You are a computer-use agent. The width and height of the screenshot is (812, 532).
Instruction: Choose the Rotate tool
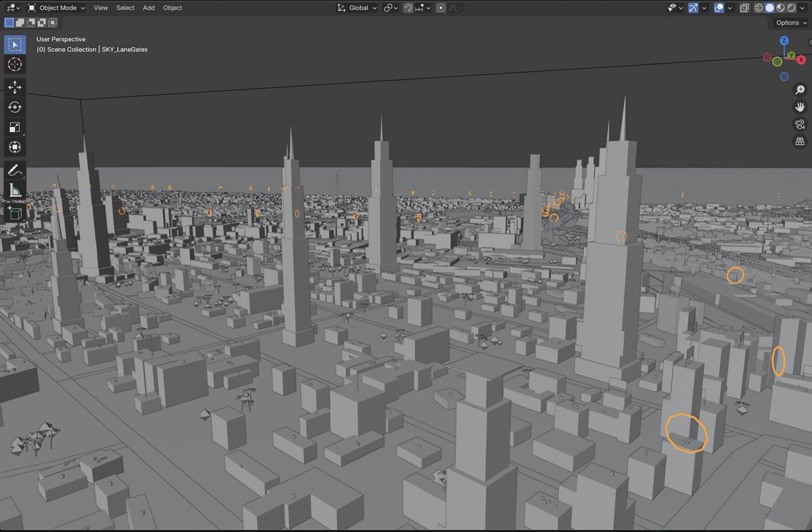[15, 107]
